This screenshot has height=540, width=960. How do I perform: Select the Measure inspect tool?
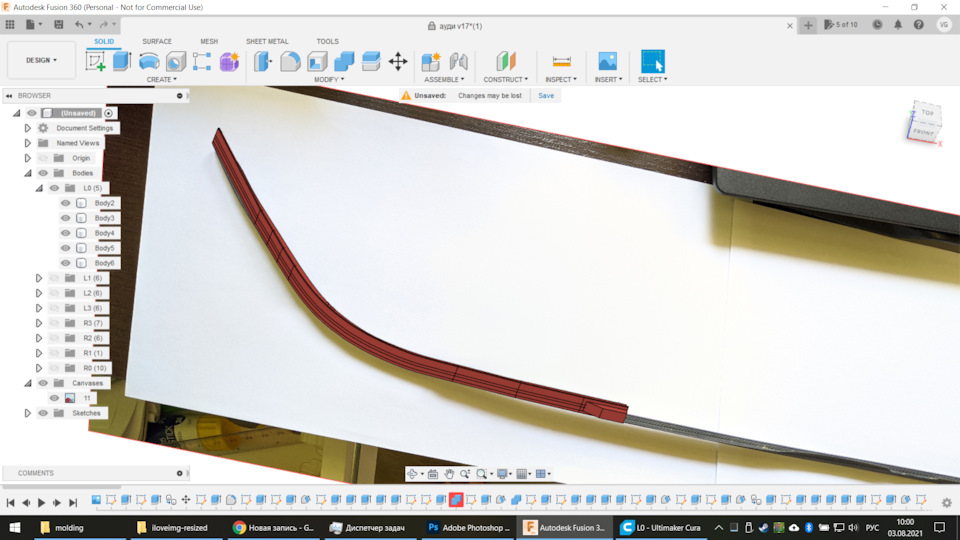coord(561,61)
